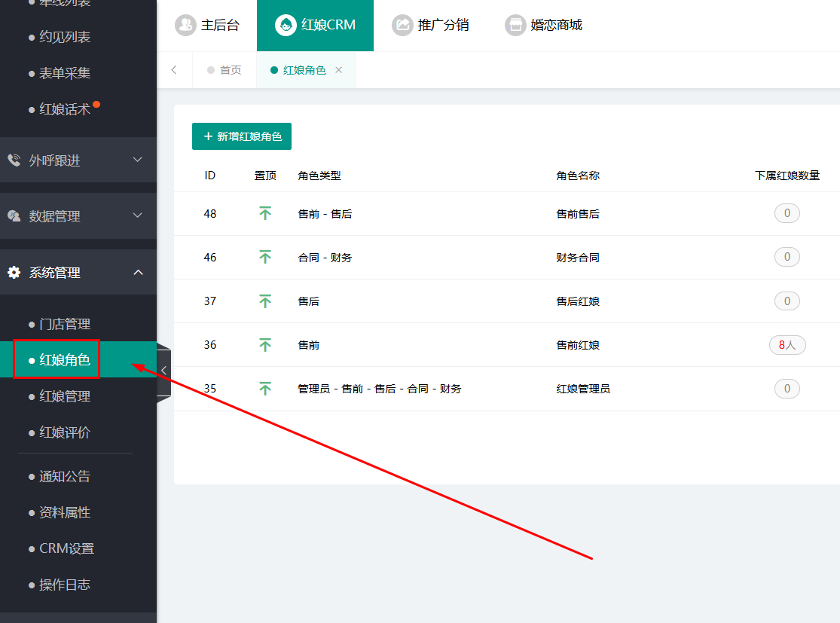Click the 财务合同 role name
The width and height of the screenshot is (840, 623).
tap(578, 258)
